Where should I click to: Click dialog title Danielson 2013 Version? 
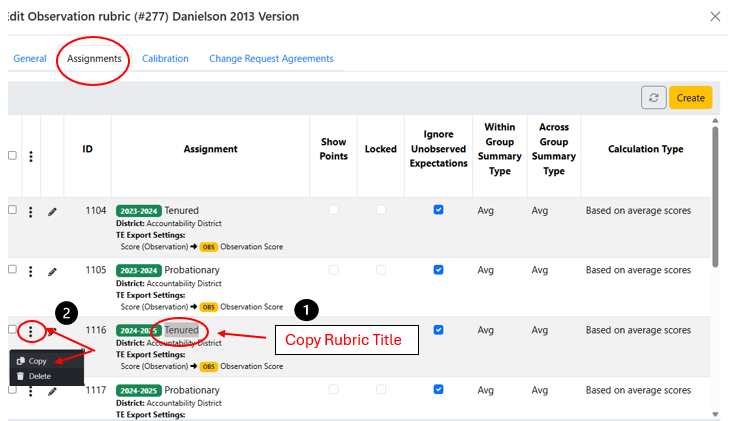pyautogui.click(x=235, y=16)
